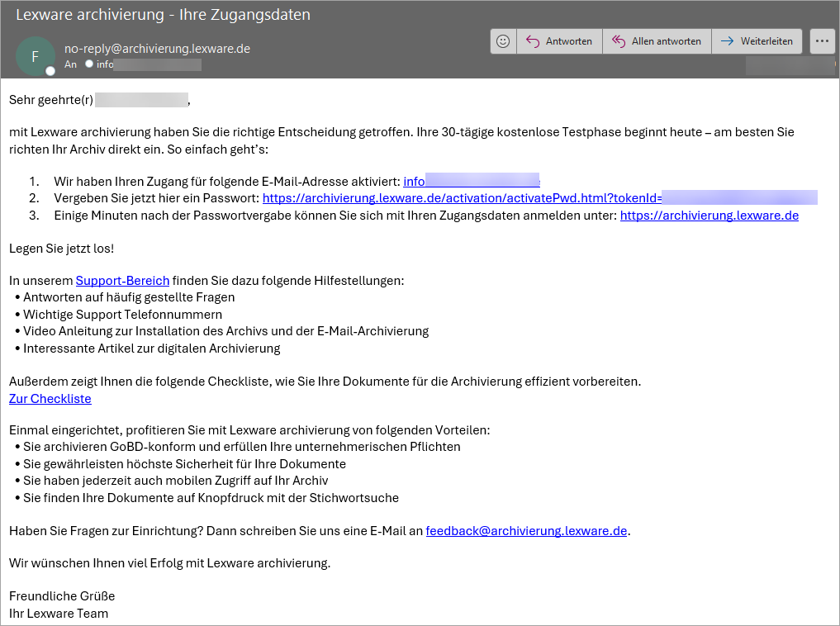This screenshot has height=626, width=840.
Task: Click the Antworten reply button
Action: pyautogui.click(x=559, y=41)
